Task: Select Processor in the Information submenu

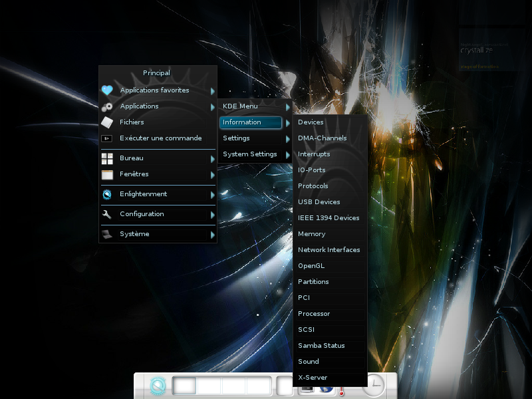Action: pyautogui.click(x=314, y=314)
